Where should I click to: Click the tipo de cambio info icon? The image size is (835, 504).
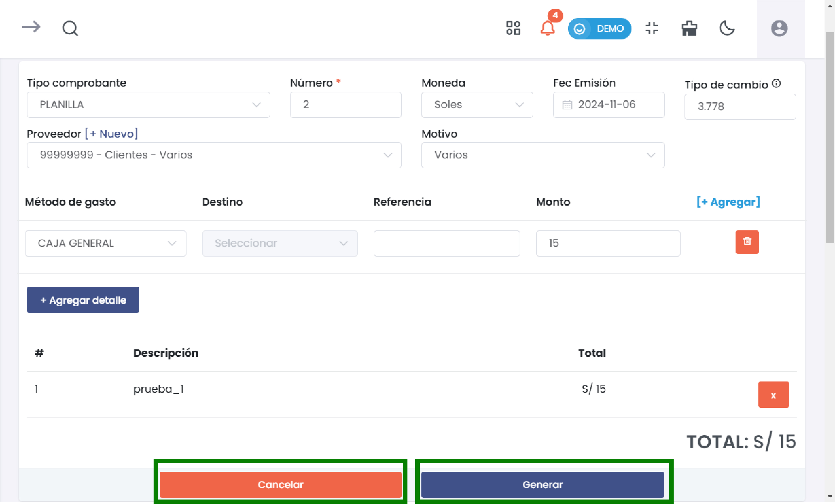tap(776, 83)
